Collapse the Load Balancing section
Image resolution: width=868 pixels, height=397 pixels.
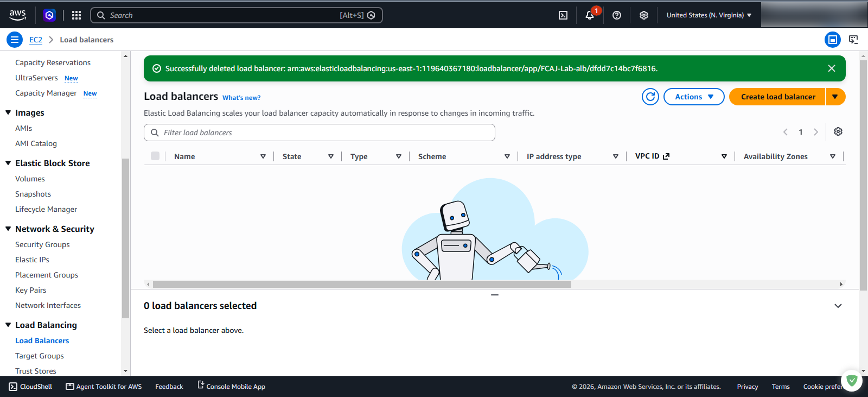pos(8,325)
